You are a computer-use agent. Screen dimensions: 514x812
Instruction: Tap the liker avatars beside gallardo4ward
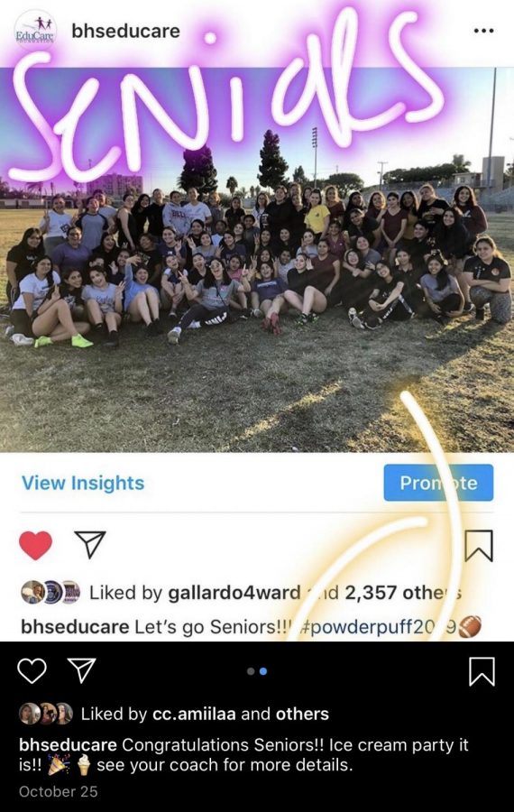50,593
